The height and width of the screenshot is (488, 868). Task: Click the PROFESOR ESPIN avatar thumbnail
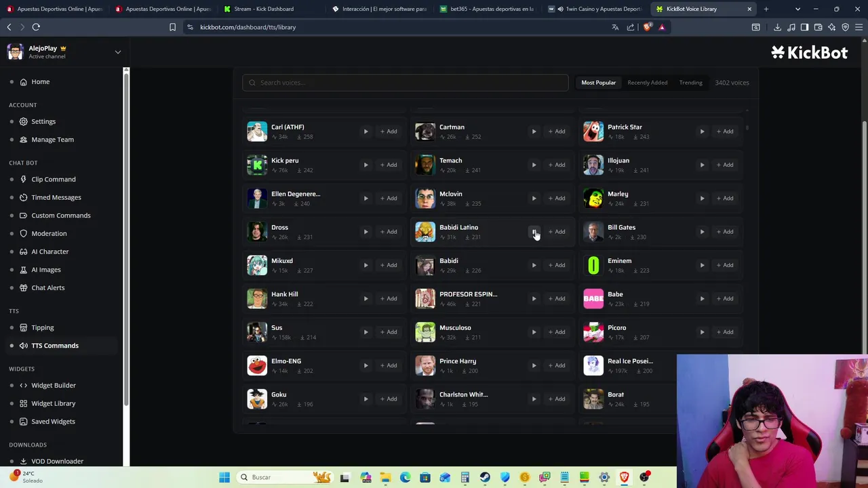pos(425,298)
